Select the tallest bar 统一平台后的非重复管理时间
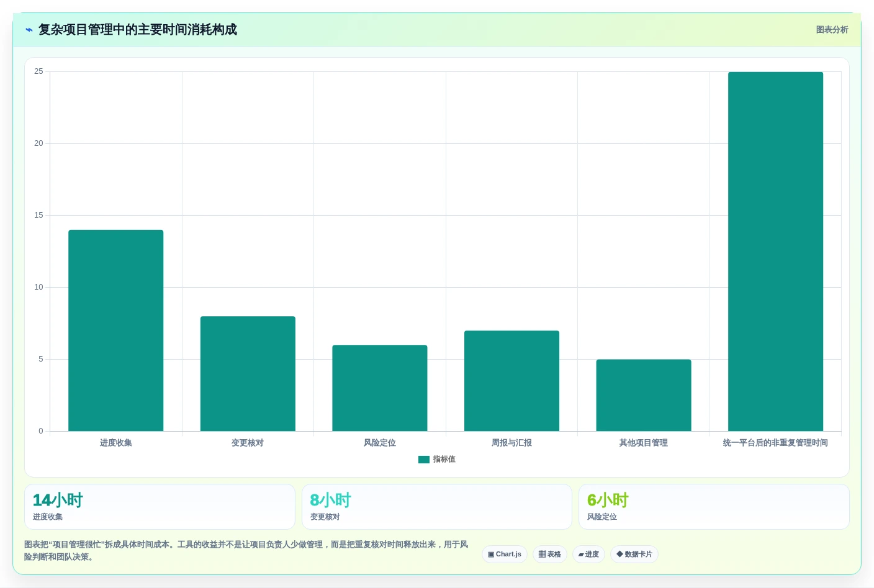Viewport: 874px width, 588px height. 775,251
